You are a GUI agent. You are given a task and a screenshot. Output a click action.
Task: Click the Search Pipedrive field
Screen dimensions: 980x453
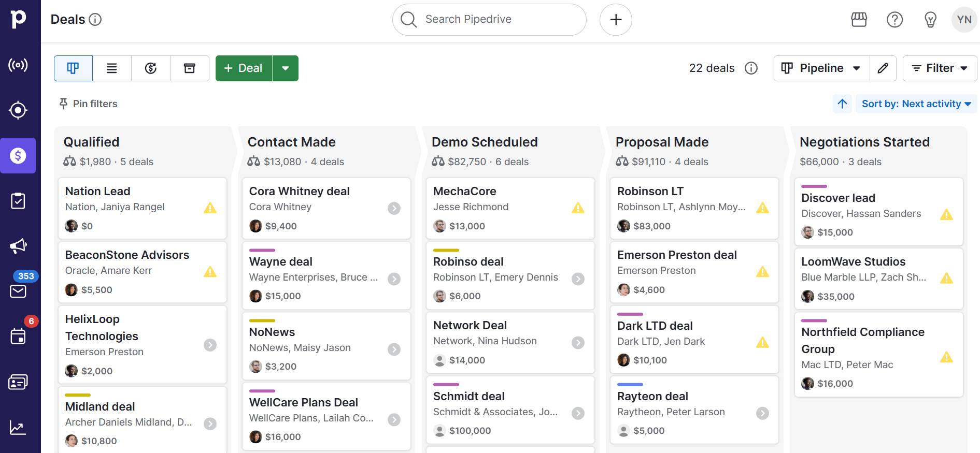pos(489,20)
